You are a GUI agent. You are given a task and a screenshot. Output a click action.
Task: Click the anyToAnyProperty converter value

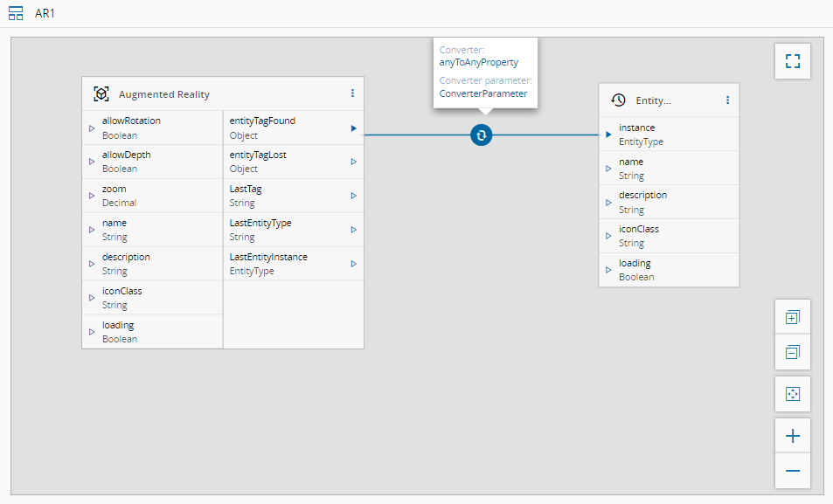pyautogui.click(x=478, y=62)
